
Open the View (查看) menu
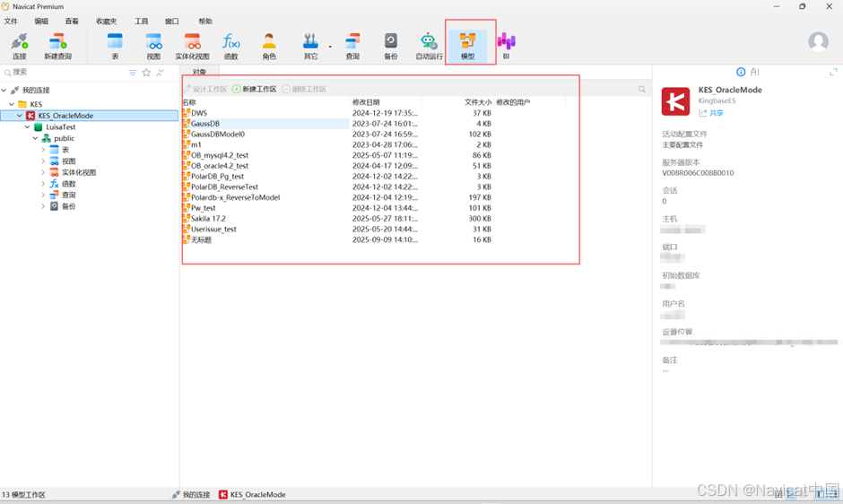pyautogui.click(x=72, y=22)
